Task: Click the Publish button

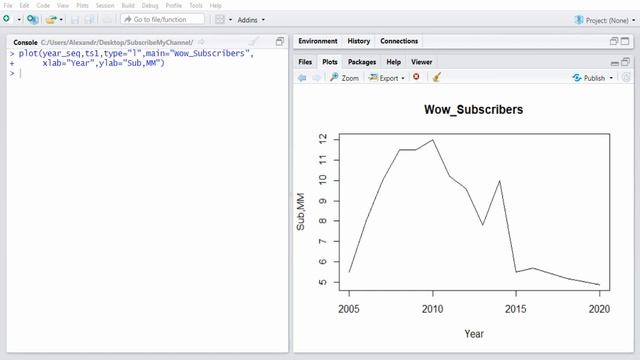Action: click(x=589, y=78)
